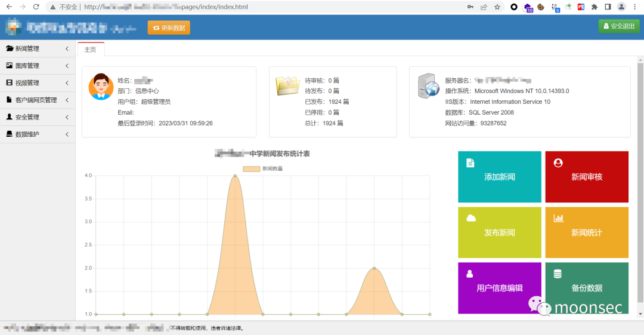This screenshot has height=335, width=644.
Task: Click the 已发布: 1924 篇 text
Action: (327, 102)
